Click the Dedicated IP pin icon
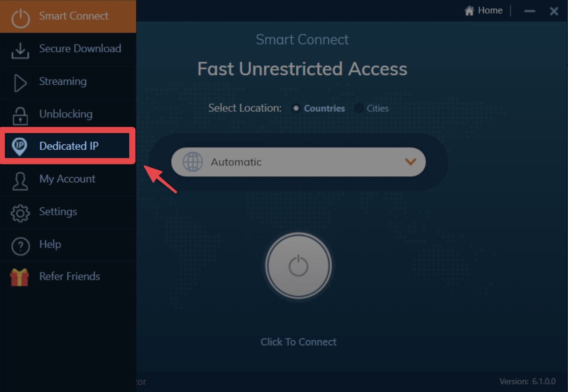 click(20, 147)
